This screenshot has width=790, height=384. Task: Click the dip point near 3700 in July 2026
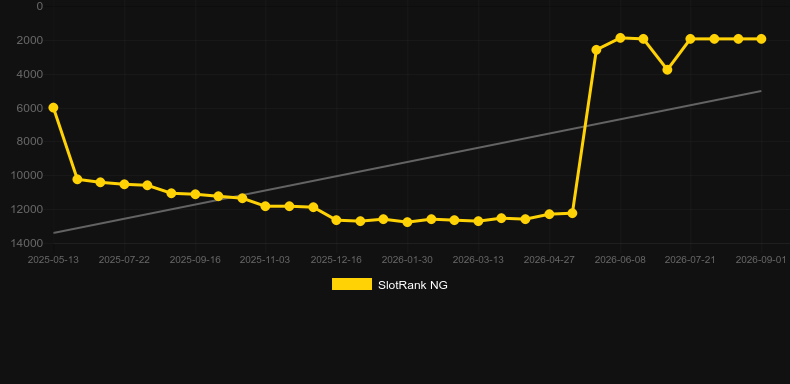click(667, 70)
